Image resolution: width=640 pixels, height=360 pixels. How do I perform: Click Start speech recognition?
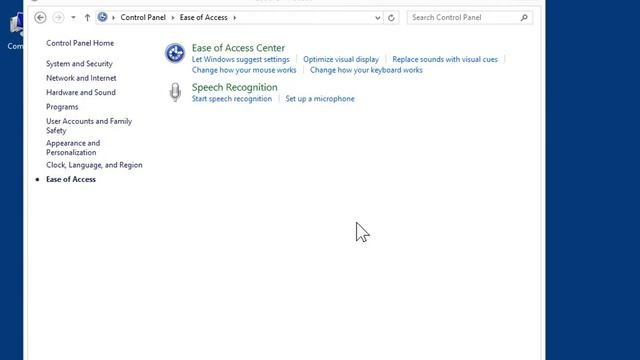click(x=231, y=99)
